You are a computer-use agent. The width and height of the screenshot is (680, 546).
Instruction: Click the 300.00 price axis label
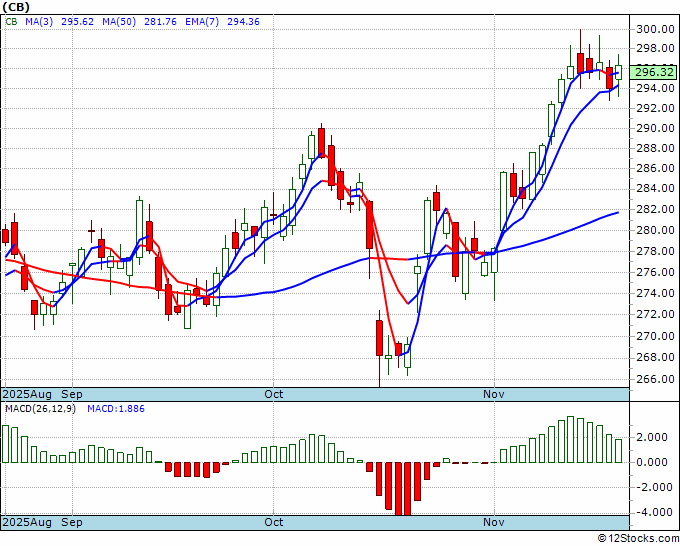click(x=655, y=29)
